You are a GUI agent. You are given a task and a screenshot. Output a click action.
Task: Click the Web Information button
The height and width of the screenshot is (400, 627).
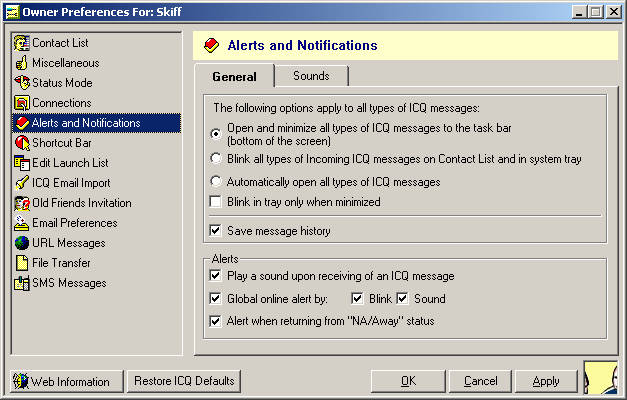[x=67, y=381]
